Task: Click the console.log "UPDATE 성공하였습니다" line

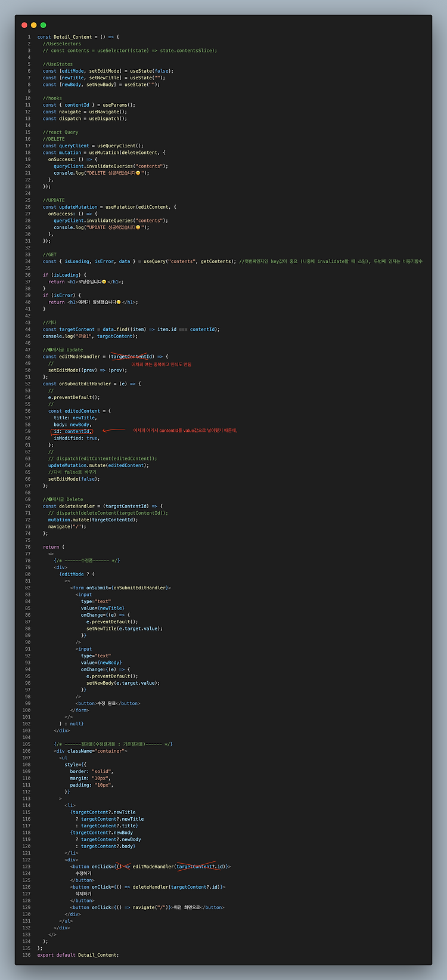Action: (101, 227)
